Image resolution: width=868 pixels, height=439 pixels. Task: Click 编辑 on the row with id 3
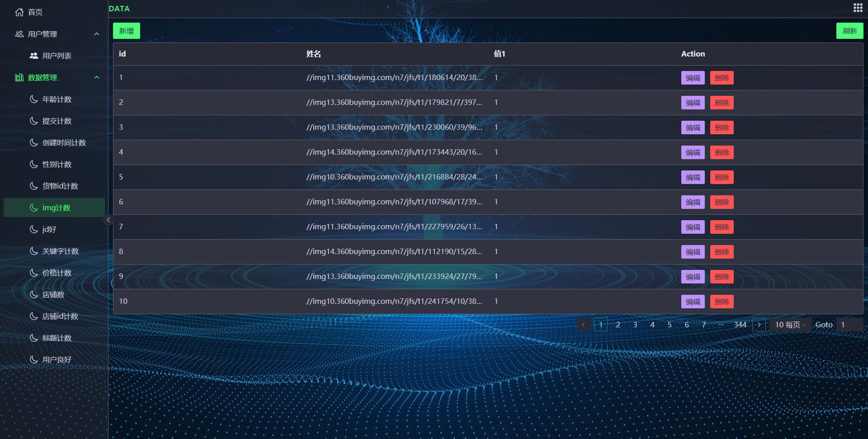click(693, 127)
